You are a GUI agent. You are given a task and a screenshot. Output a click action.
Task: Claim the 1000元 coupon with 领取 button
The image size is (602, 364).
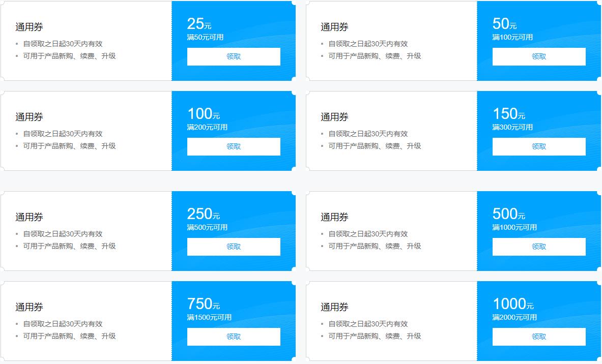tap(539, 337)
